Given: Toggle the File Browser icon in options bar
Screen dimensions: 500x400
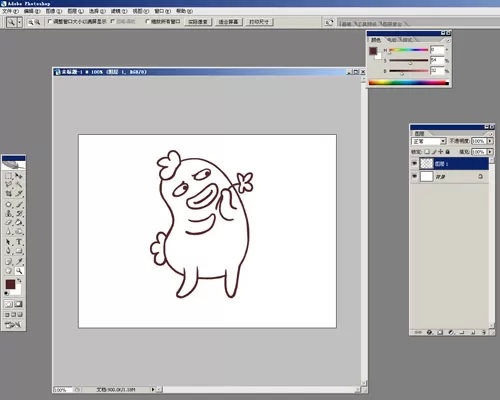Looking at the screenshot, I should click(x=329, y=22).
